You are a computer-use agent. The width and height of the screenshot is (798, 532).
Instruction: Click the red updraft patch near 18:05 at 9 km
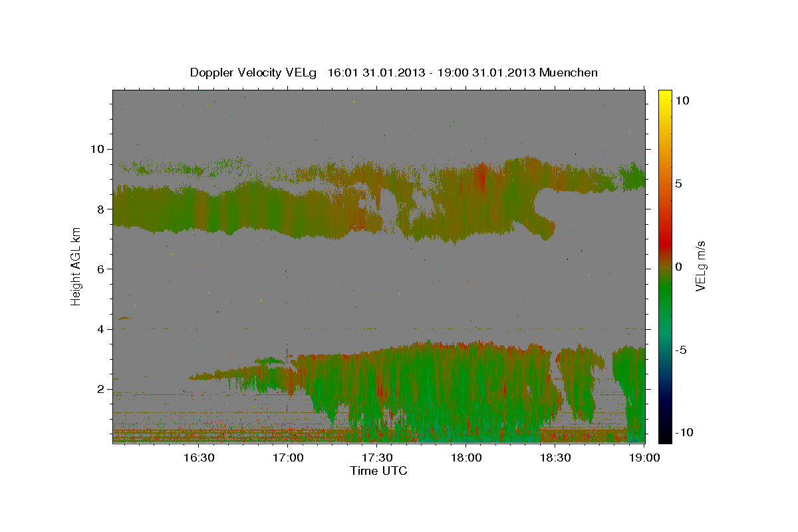pos(482,178)
